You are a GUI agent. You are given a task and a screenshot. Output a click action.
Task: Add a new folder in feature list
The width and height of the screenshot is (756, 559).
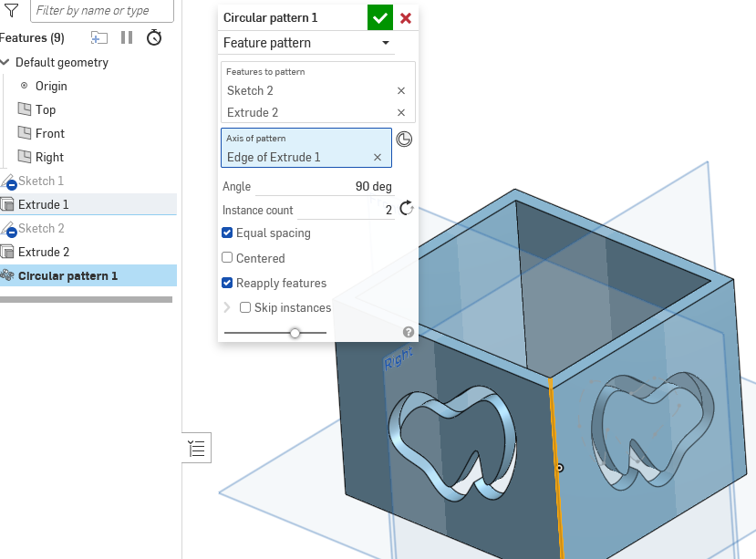point(99,37)
